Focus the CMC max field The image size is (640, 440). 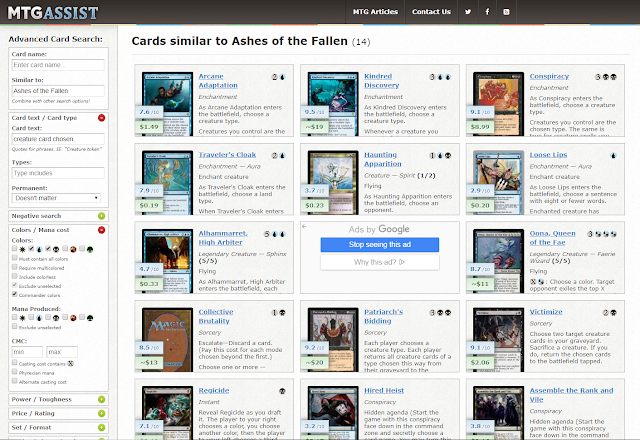(x=62, y=352)
